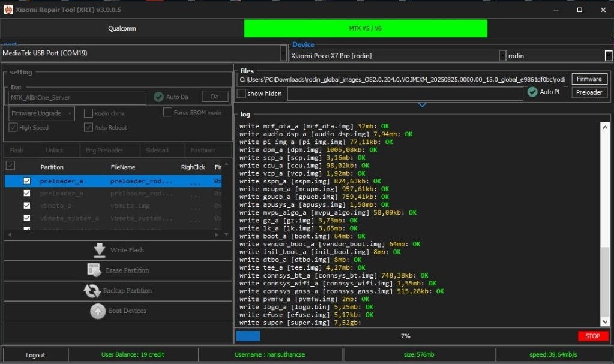The image size is (614, 364).
Task: Click the Backup Partition refresh-arrows icon
Action: click(92, 291)
